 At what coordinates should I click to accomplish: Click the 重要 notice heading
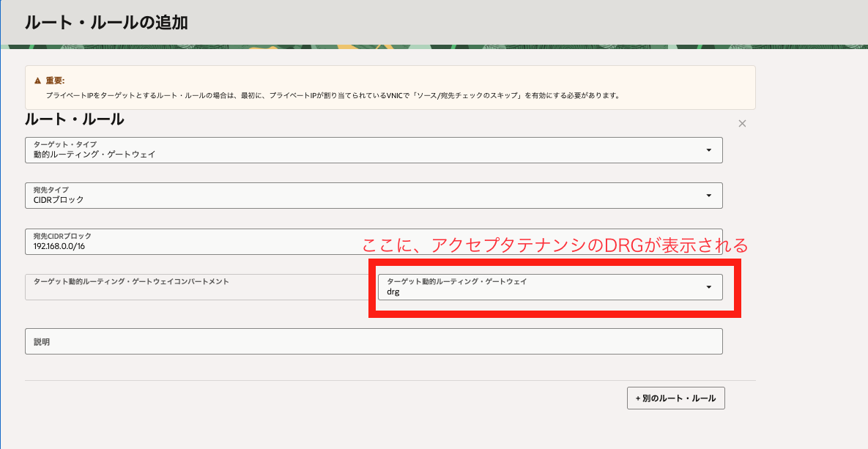55,81
